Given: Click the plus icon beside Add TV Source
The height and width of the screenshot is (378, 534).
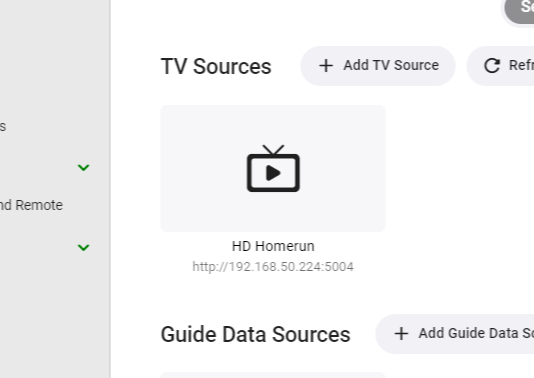Looking at the screenshot, I should [326, 65].
